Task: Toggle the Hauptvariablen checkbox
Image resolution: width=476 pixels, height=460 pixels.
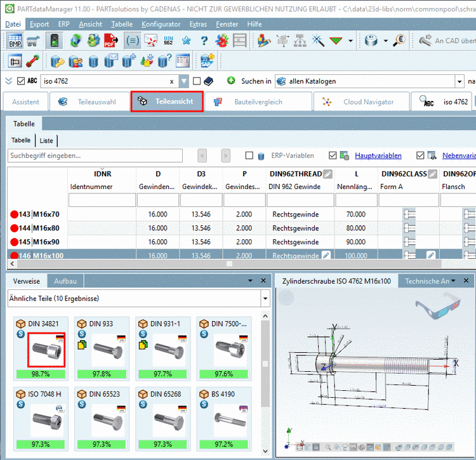Action: (333, 155)
